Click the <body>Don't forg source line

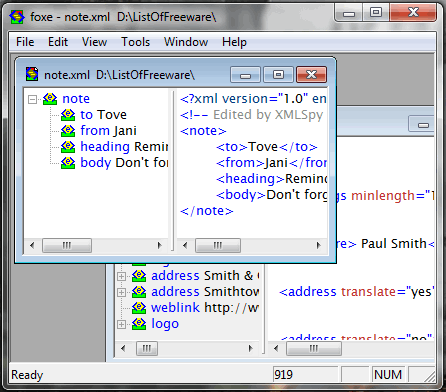pyautogui.click(x=271, y=195)
